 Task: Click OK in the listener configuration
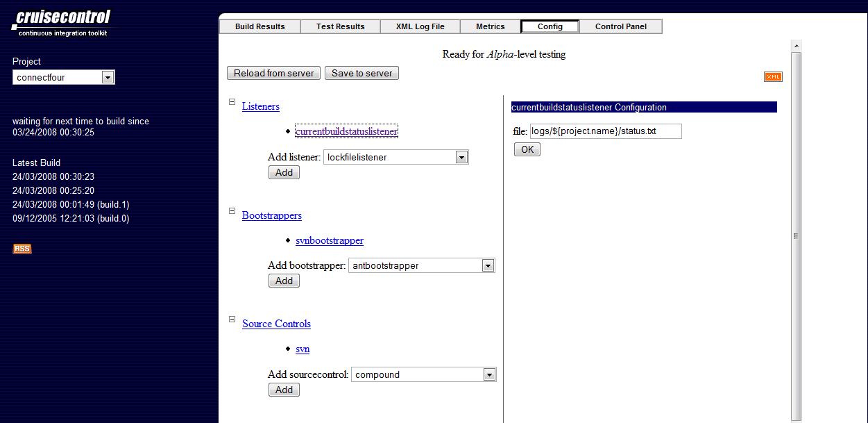pos(527,149)
